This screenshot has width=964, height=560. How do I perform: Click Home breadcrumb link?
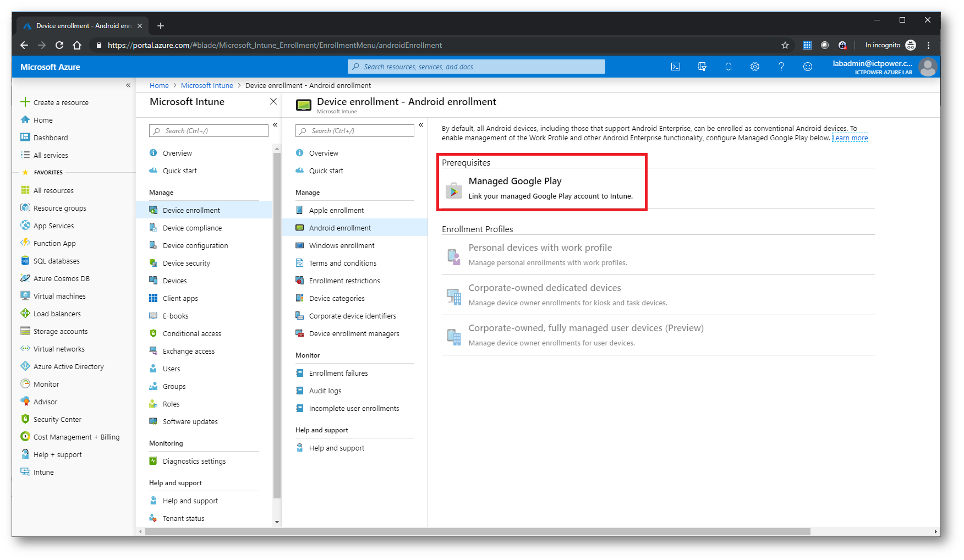[159, 85]
